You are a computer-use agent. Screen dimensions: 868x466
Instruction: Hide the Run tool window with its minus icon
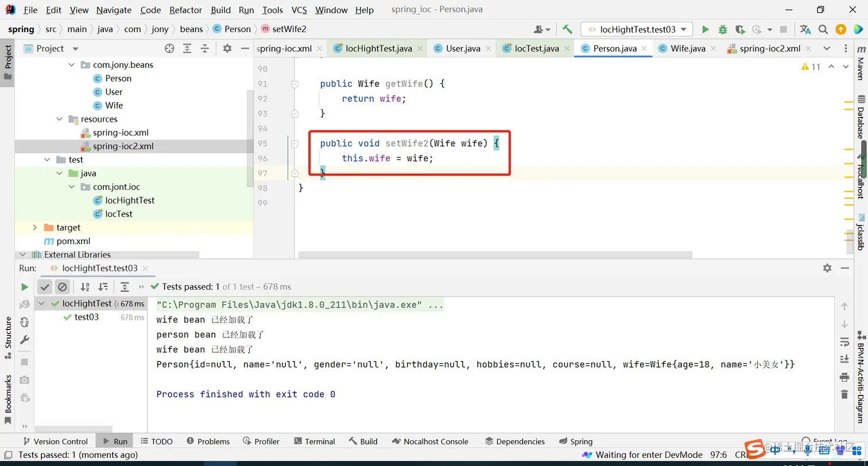point(844,268)
